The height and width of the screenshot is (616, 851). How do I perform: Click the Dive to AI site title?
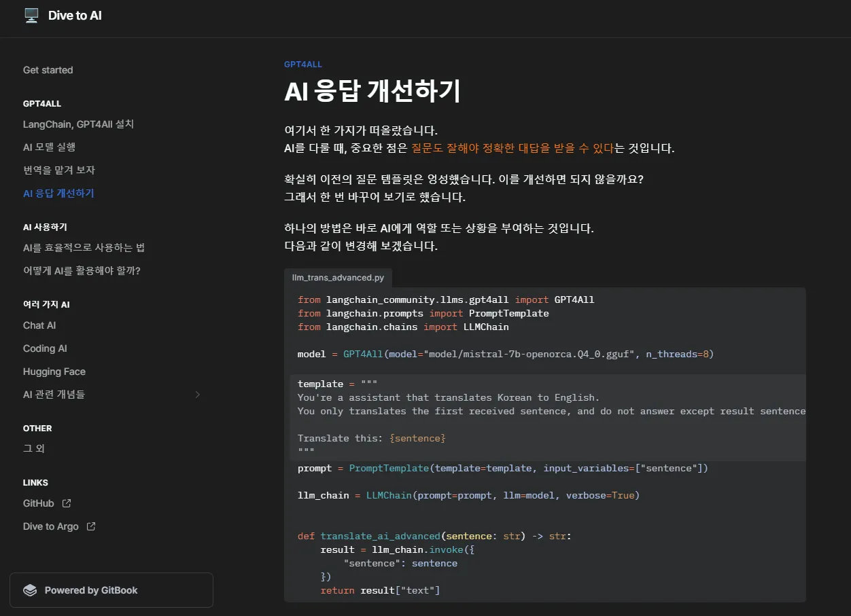(x=75, y=16)
